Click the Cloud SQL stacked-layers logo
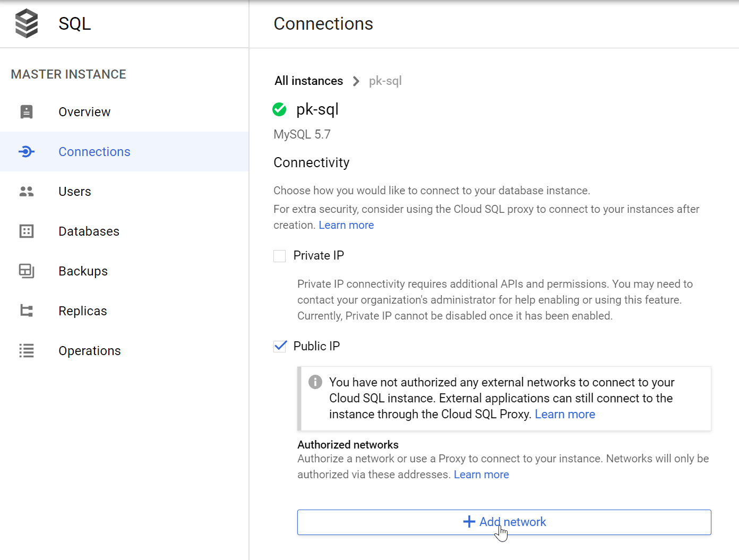This screenshot has height=560, width=739. [x=27, y=23]
